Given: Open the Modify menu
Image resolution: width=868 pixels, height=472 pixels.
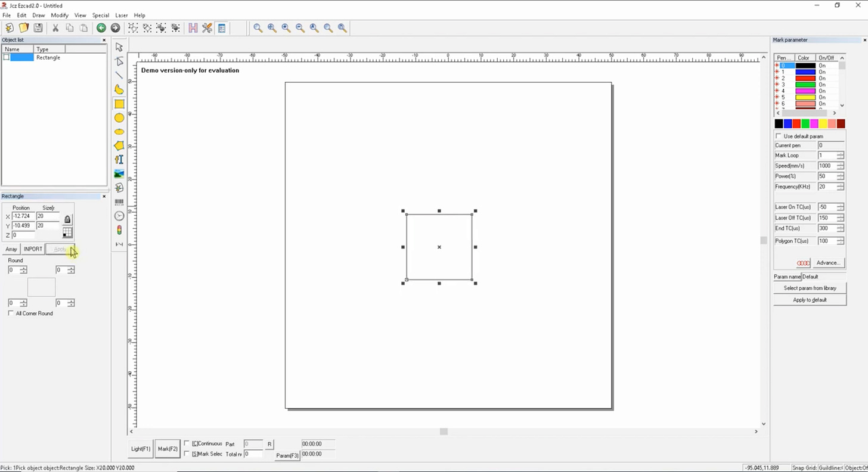Looking at the screenshot, I should coord(59,15).
